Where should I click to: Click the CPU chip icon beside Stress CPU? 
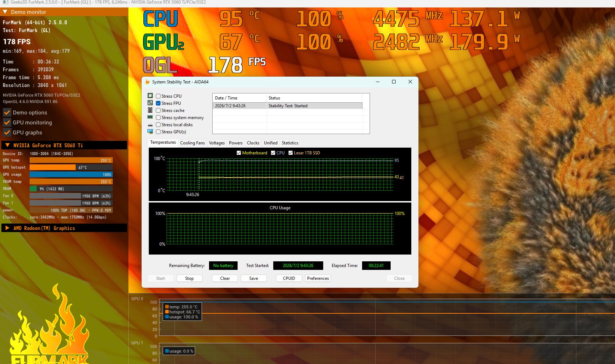(x=150, y=96)
